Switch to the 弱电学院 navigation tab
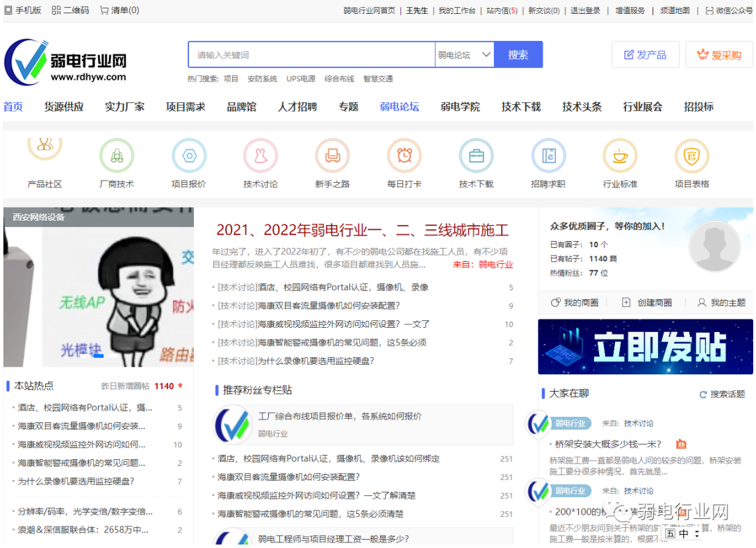Image resolution: width=756 pixels, height=548 pixels. [460, 107]
